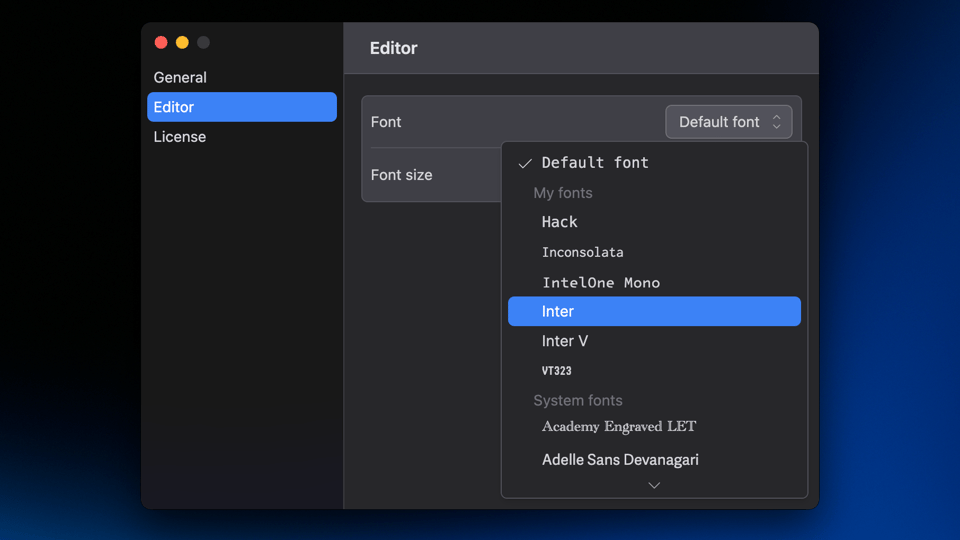Choose Default font with the checkmark

pyautogui.click(x=595, y=163)
